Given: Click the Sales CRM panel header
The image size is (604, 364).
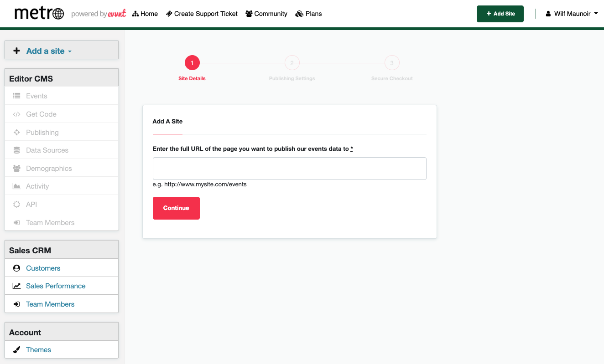Looking at the screenshot, I should click(62, 250).
